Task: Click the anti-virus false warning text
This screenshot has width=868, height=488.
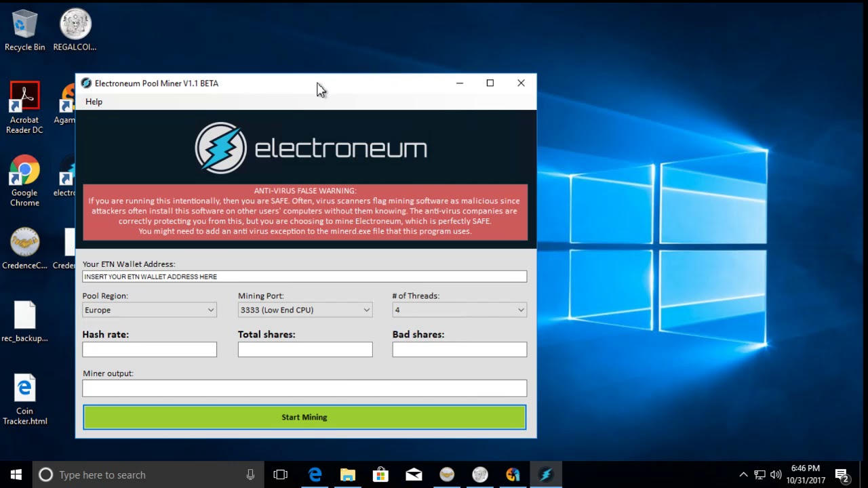Action: point(304,211)
